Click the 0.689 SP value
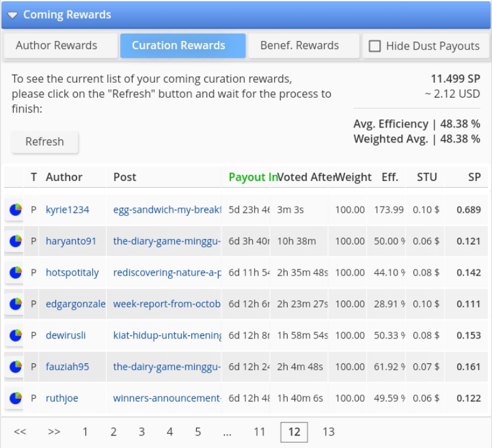Viewport: 492px width, 448px height. 468,210
